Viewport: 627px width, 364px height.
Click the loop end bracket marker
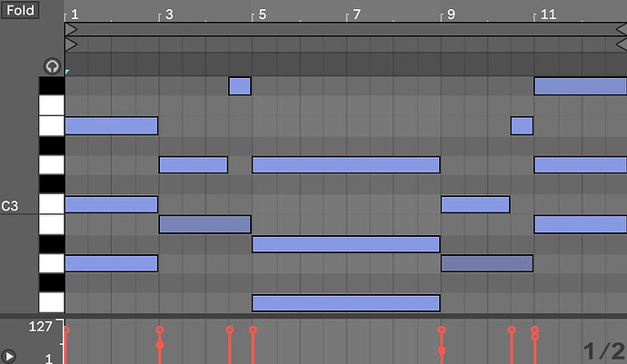pyautogui.click(x=622, y=30)
